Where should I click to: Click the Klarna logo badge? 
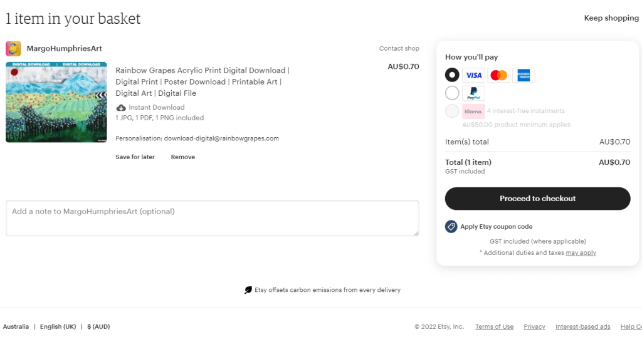(x=473, y=112)
